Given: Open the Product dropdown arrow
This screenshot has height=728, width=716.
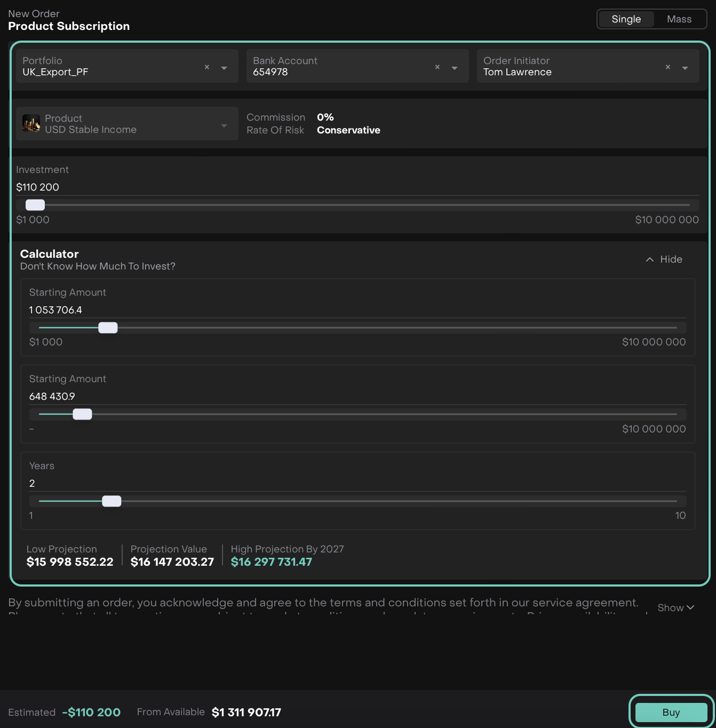Looking at the screenshot, I should (x=224, y=125).
